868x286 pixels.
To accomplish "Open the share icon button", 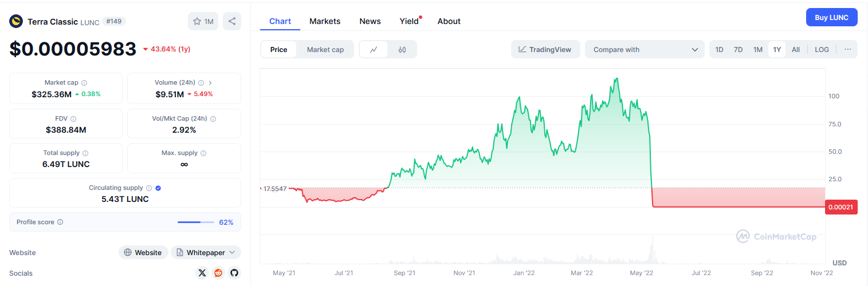I will pyautogui.click(x=232, y=21).
